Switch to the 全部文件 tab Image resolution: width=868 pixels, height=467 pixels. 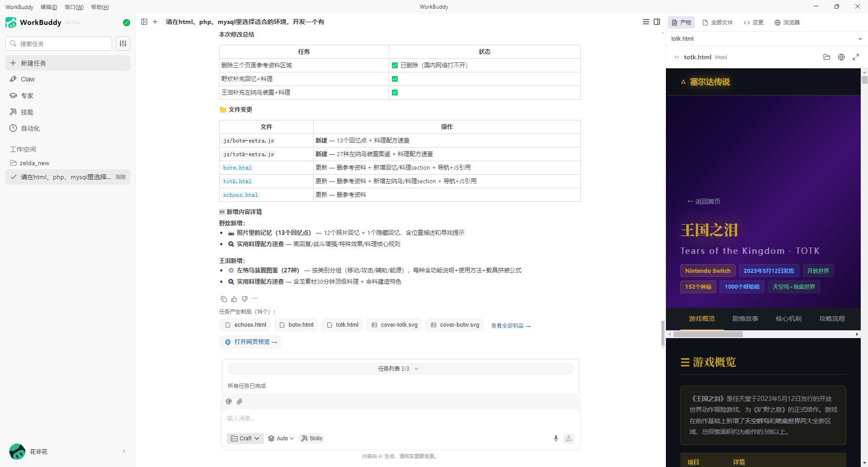coord(717,23)
